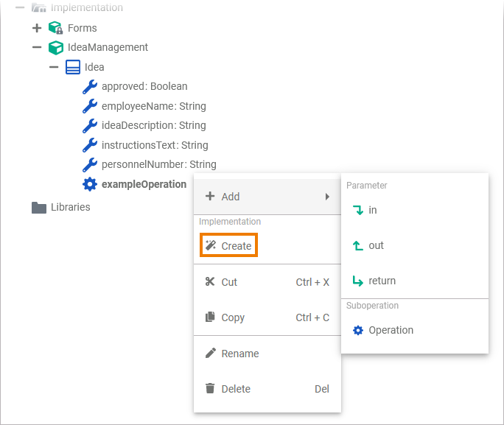Select Cut in the context menu
The width and height of the screenshot is (504, 425).
(229, 282)
